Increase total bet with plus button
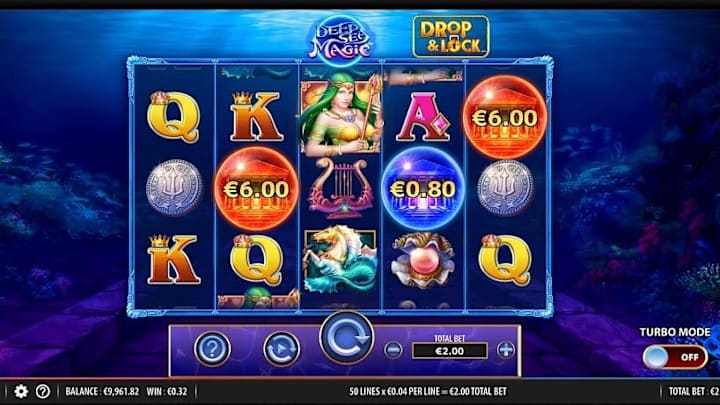720x405 pixels. (506, 350)
